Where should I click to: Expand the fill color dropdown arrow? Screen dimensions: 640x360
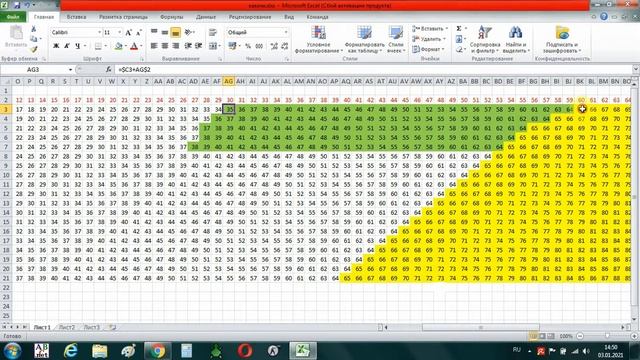(x=125, y=46)
